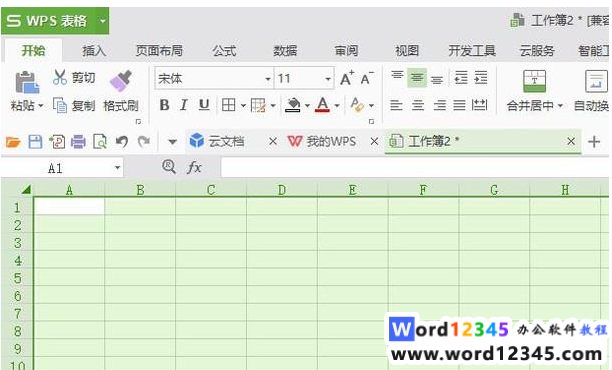Justify text alignment icon
This screenshot has height=370, width=612.
pos(459,105)
